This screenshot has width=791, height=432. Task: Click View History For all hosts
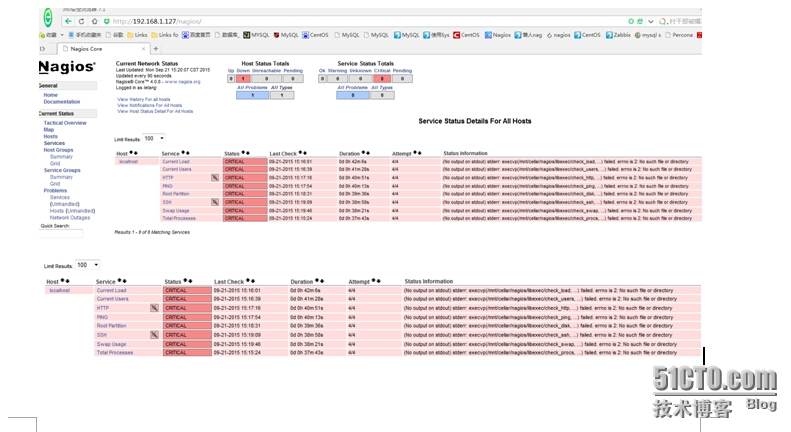(x=143, y=99)
